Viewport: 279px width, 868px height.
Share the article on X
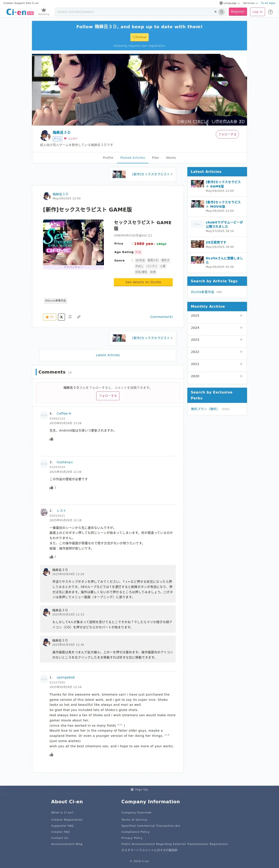61,317
